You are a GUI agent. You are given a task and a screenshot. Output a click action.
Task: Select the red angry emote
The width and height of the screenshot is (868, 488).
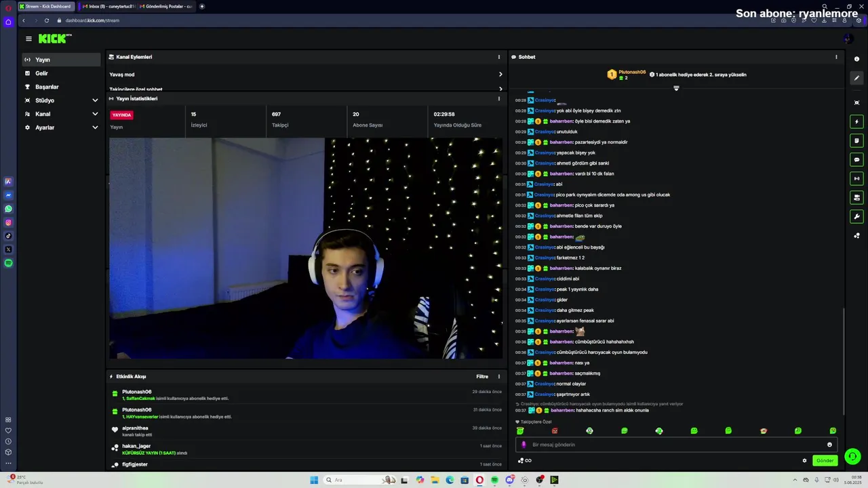pos(555,430)
